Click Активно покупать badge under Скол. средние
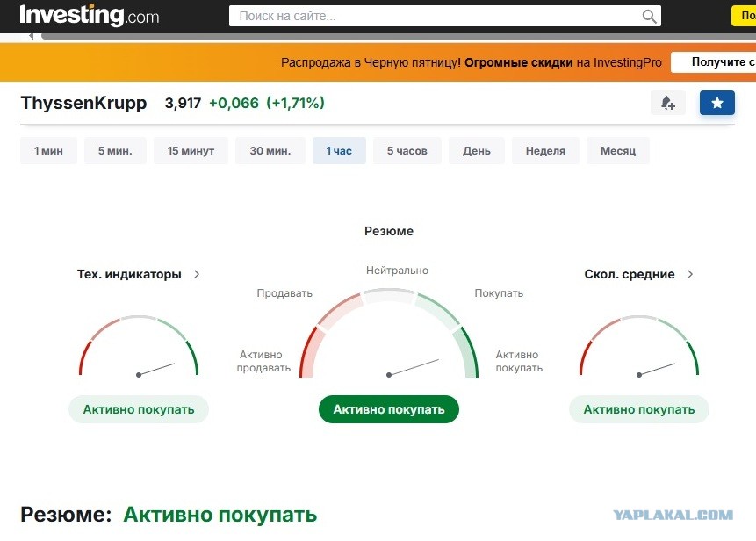Screen dimensions: 756x541 click(639, 409)
